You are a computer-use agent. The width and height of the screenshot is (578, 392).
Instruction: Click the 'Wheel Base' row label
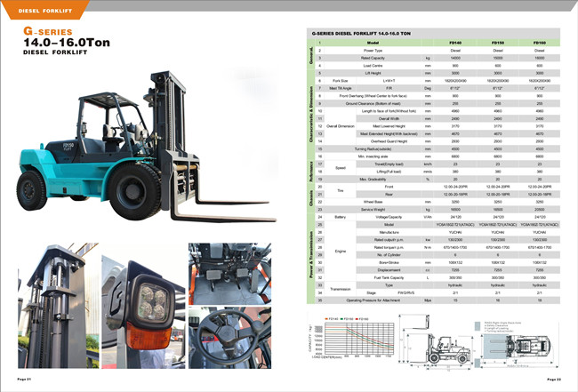pyautogui.click(x=373, y=202)
